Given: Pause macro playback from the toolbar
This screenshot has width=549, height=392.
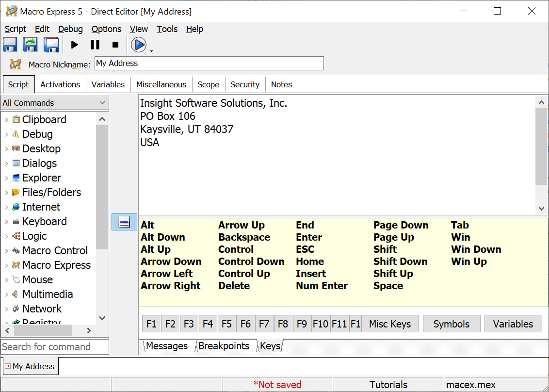Looking at the screenshot, I should [95, 45].
